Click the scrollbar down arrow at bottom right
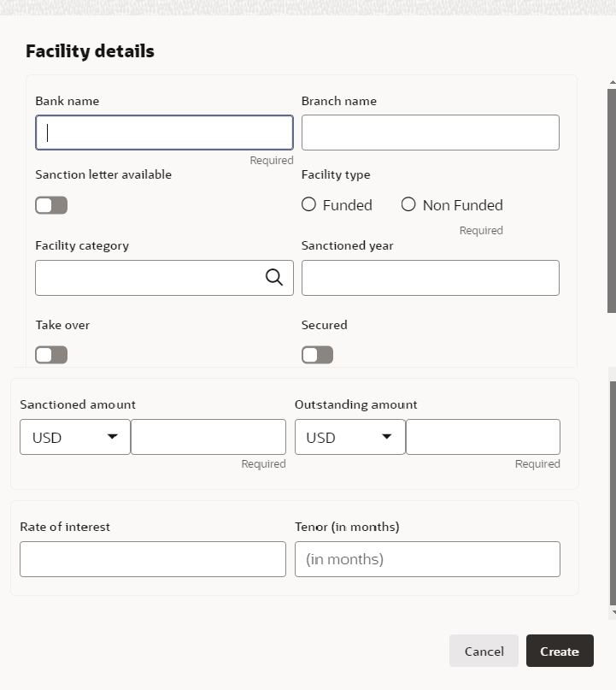Viewport: 616px width, 690px height. (x=613, y=612)
